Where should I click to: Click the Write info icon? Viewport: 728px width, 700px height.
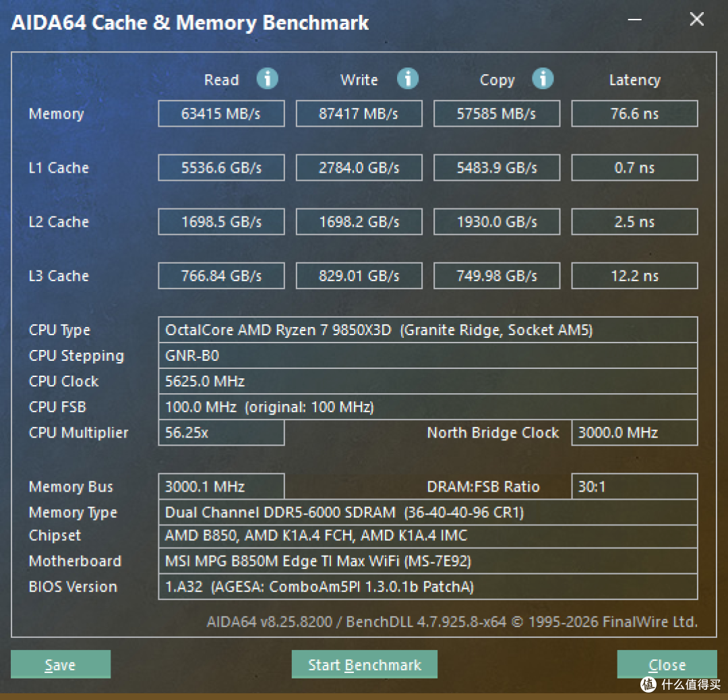pyautogui.click(x=408, y=78)
